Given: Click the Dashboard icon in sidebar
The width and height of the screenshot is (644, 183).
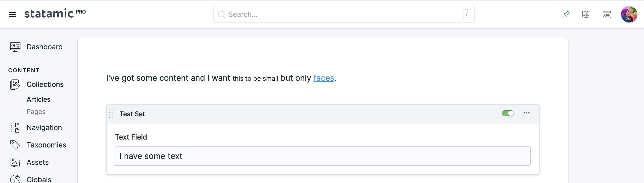Looking at the screenshot, I should point(15,47).
